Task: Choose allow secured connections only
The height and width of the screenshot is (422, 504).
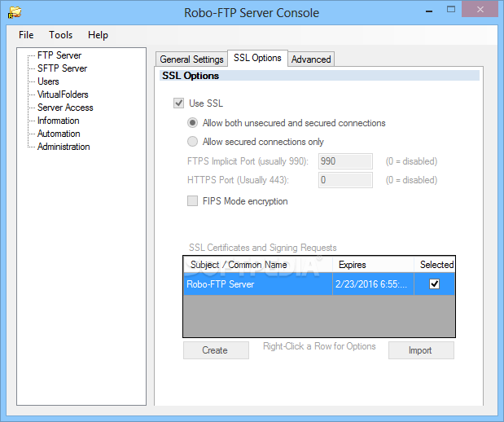Action: 192,142
